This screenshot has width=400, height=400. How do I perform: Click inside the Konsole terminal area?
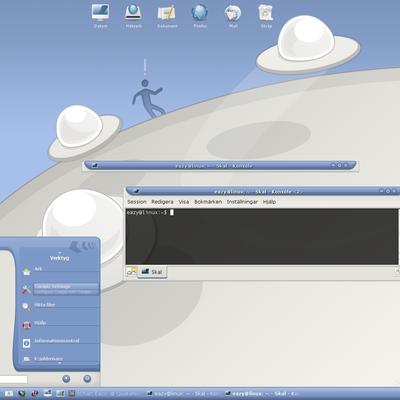pyautogui.click(x=262, y=237)
